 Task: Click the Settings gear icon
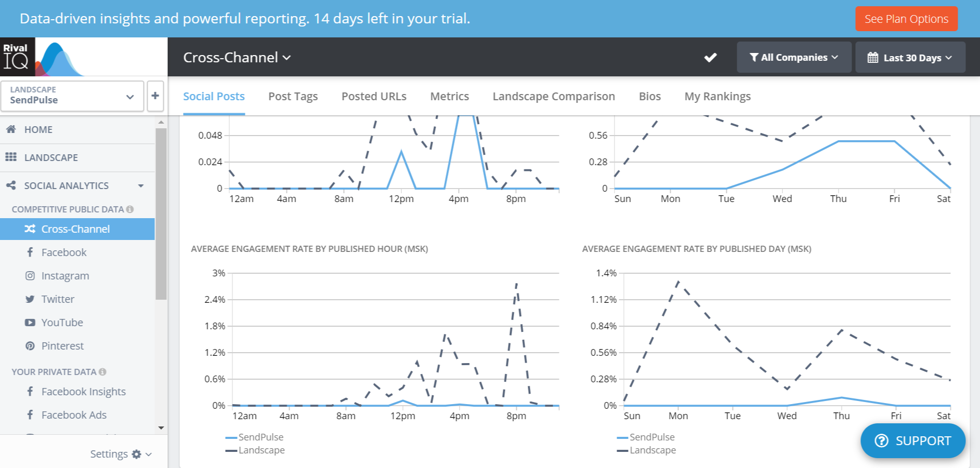coord(137,454)
